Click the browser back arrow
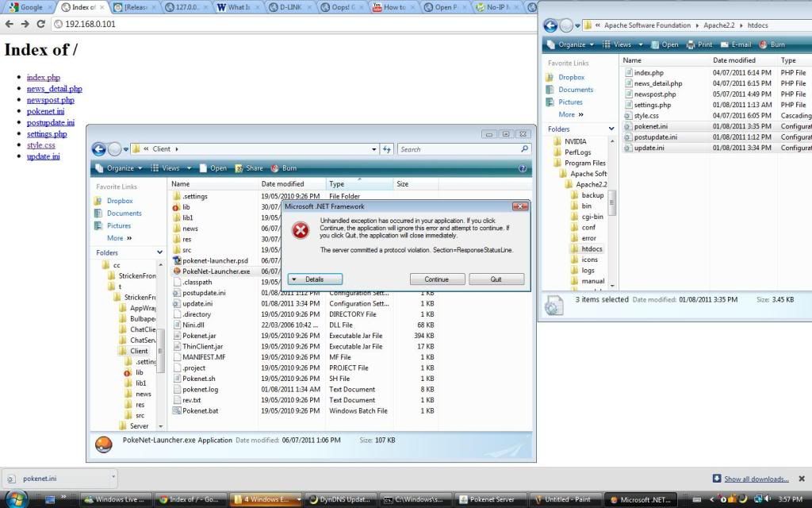Viewport: 812px width, 508px height. coord(9,24)
